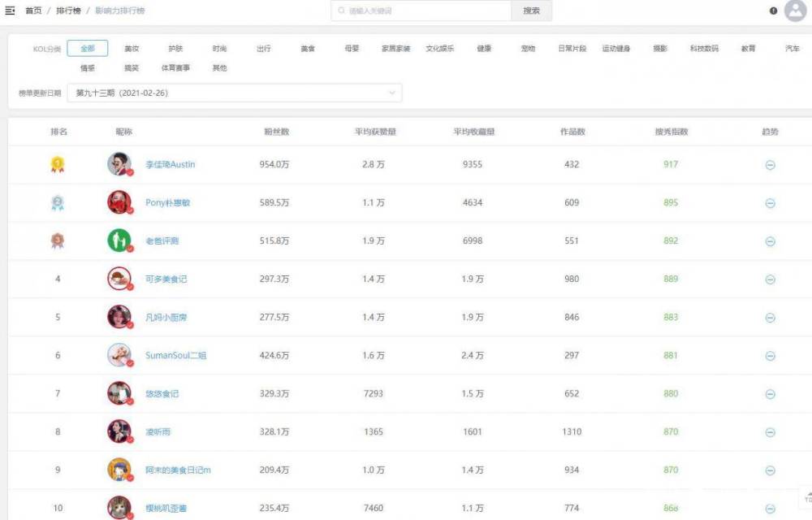The height and width of the screenshot is (520, 812).
Task: Click the 搜索 search button
Action: (531, 11)
